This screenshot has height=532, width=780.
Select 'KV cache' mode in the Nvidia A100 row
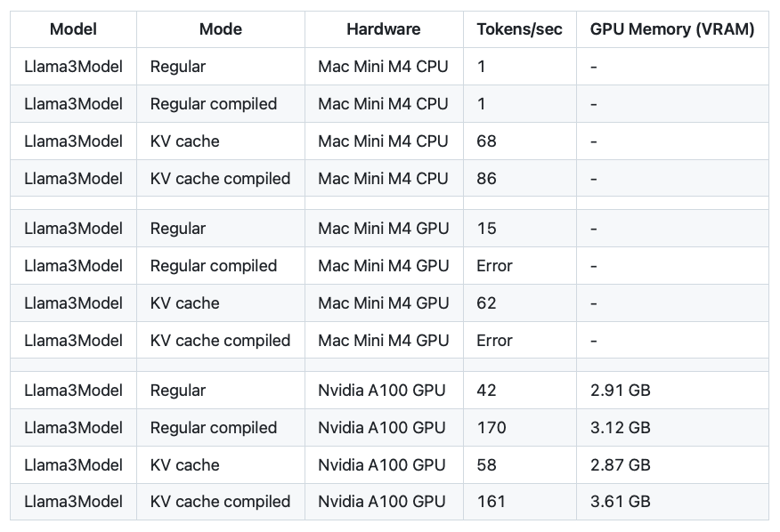point(184,465)
